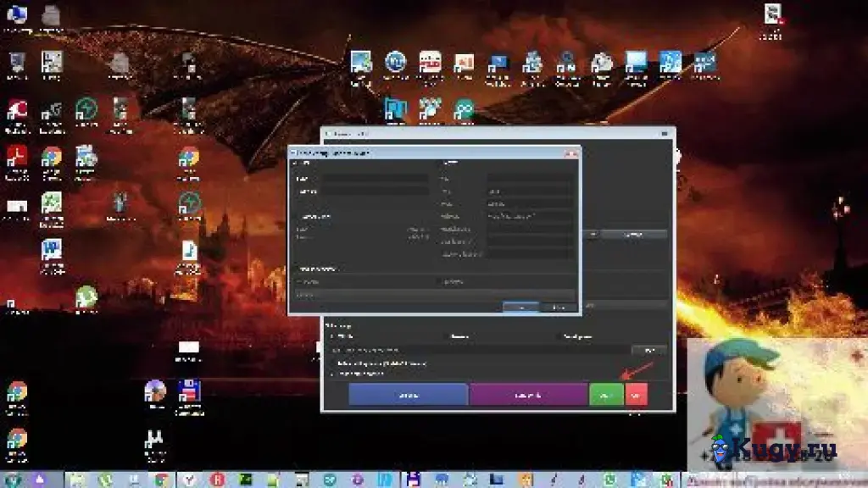Click the second left input field in the front dialog
Screen dimensions: 868x488
click(x=375, y=191)
